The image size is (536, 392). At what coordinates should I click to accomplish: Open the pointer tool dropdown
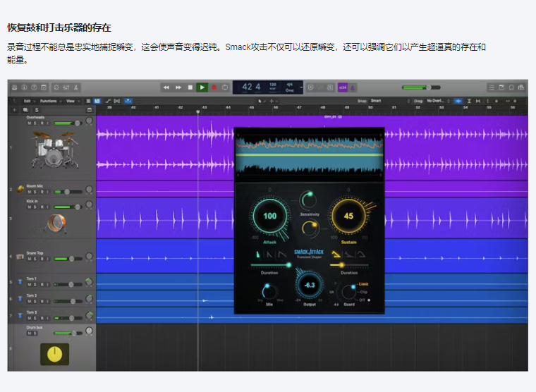point(262,101)
